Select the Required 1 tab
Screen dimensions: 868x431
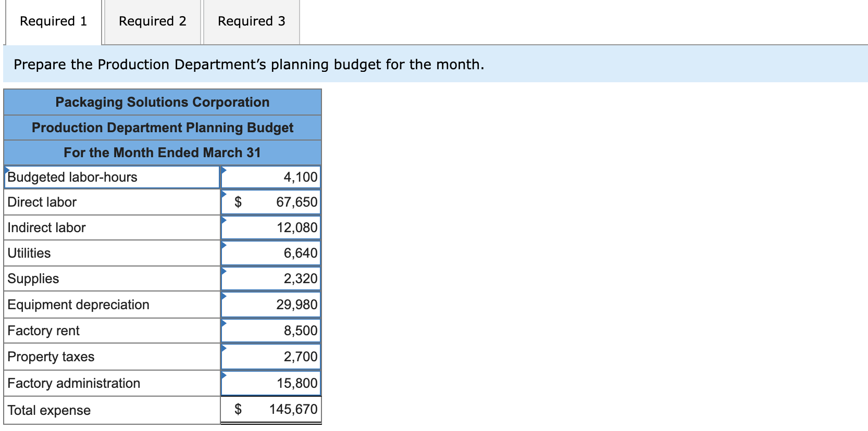[x=52, y=21]
